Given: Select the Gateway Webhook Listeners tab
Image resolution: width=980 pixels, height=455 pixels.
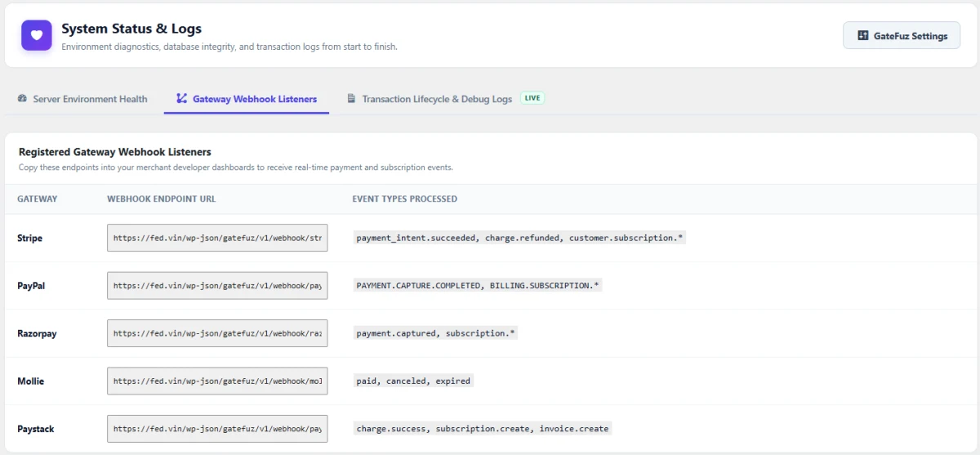Looking at the screenshot, I should (247, 99).
